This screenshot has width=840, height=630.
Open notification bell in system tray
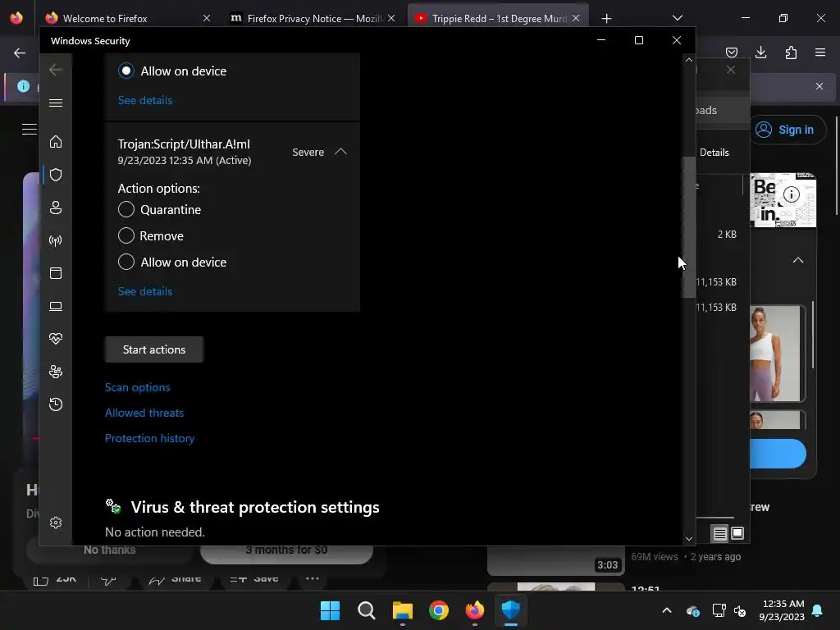click(818, 610)
